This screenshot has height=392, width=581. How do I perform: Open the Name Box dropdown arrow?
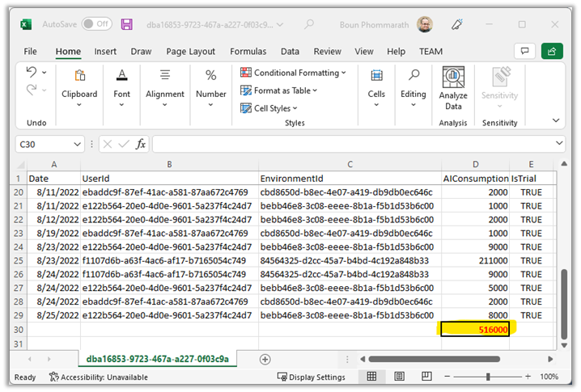[77, 145]
